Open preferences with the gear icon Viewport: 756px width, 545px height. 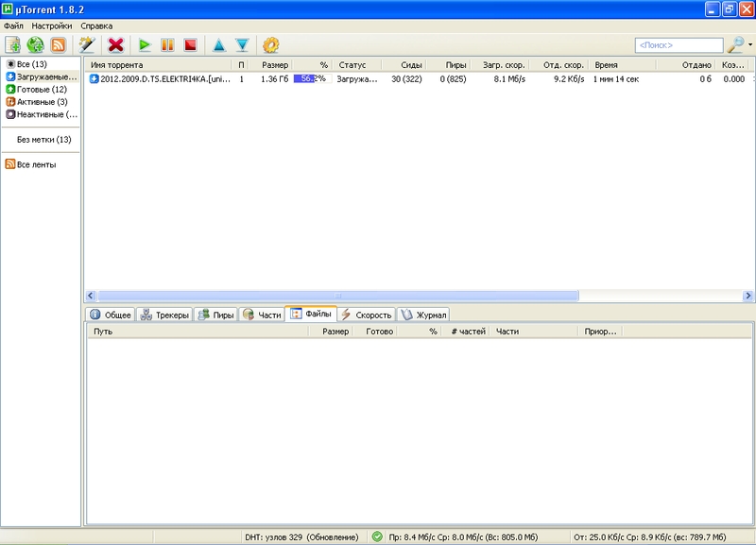pyautogui.click(x=270, y=45)
